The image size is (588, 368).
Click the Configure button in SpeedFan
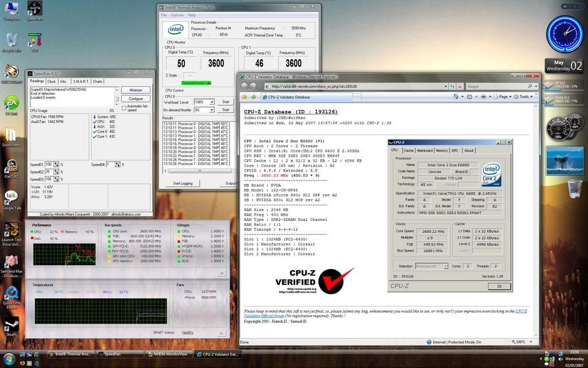pos(136,99)
